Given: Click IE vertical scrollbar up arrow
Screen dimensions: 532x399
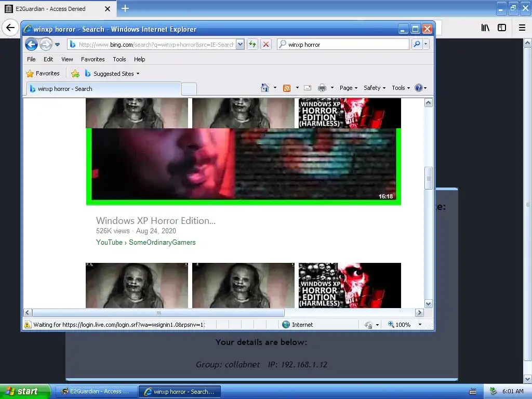Looking at the screenshot, I should click(x=429, y=102).
